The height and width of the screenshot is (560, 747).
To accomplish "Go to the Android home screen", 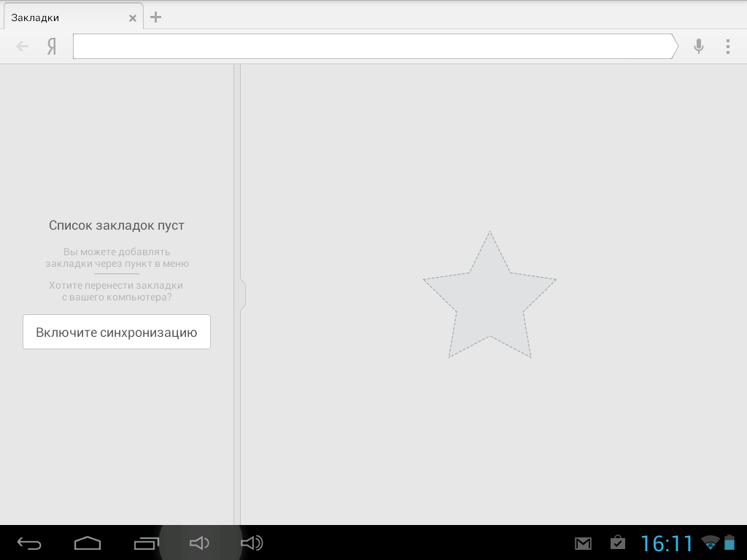I will 88,542.
